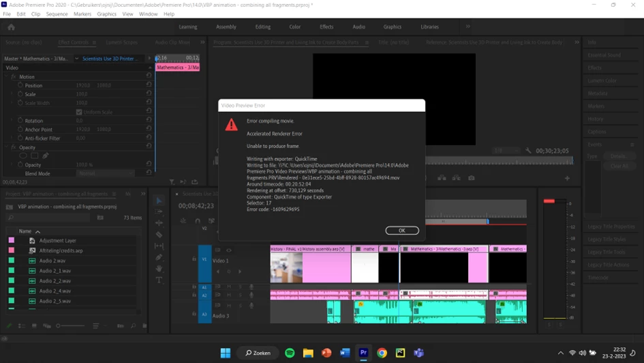Click the free draw bezier pen mask icon
Viewport: 644px width, 363px height.
[x=46, y=156]
